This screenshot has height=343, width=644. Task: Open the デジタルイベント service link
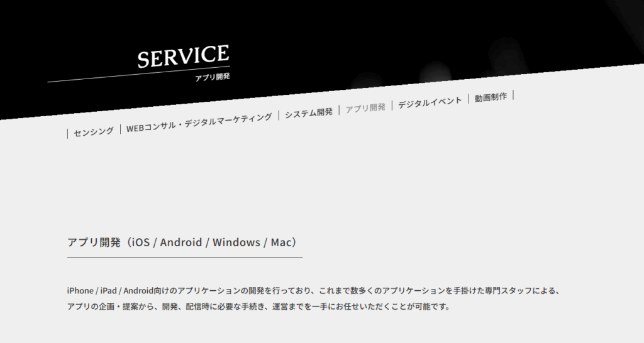[x=430, y=102]
